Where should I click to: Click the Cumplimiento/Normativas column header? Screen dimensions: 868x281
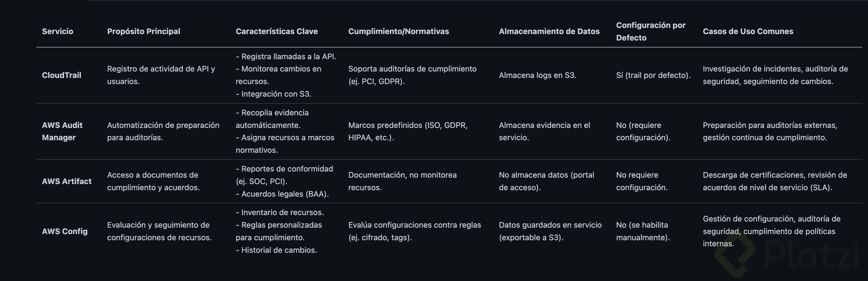click(398, 31)
